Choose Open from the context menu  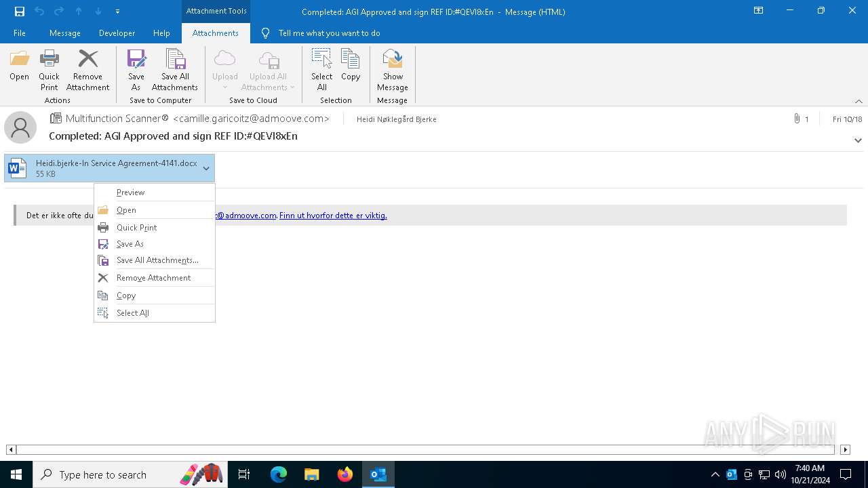pos(155,210)
